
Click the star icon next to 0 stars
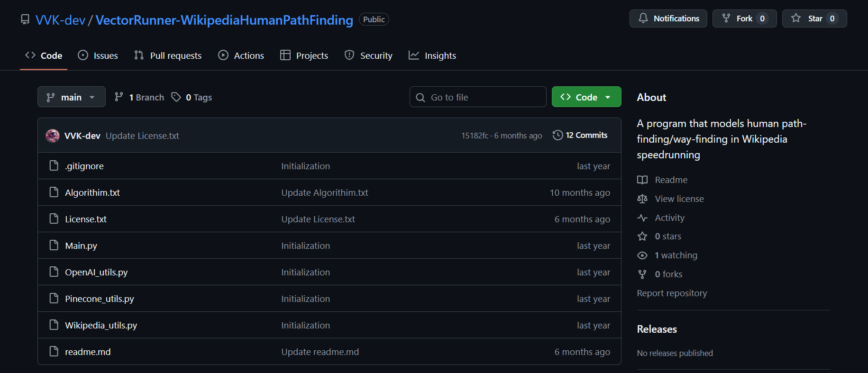click(642, 237)
